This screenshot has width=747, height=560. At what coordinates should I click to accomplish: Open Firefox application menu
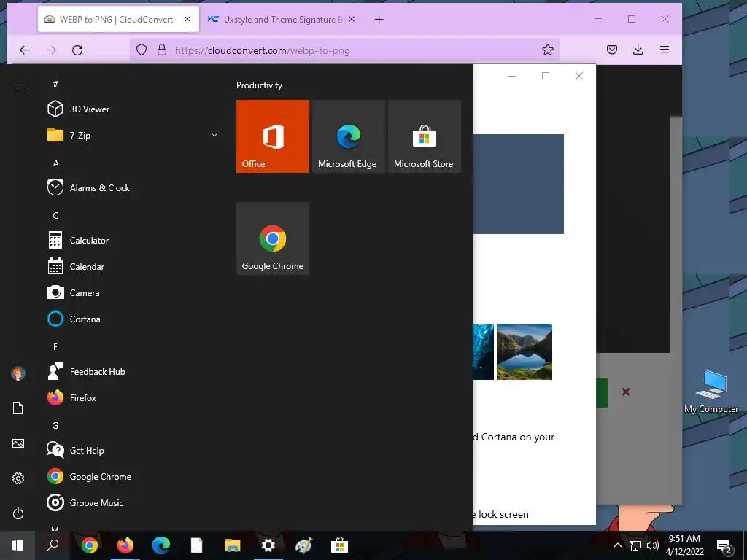[x=665, y=50]
